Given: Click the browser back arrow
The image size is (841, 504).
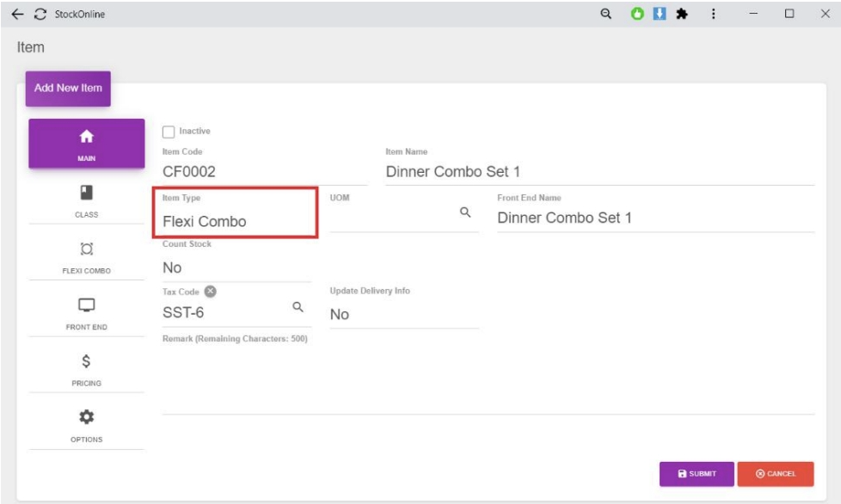Looking at the screenshot, I should click(x=17, y=14).
